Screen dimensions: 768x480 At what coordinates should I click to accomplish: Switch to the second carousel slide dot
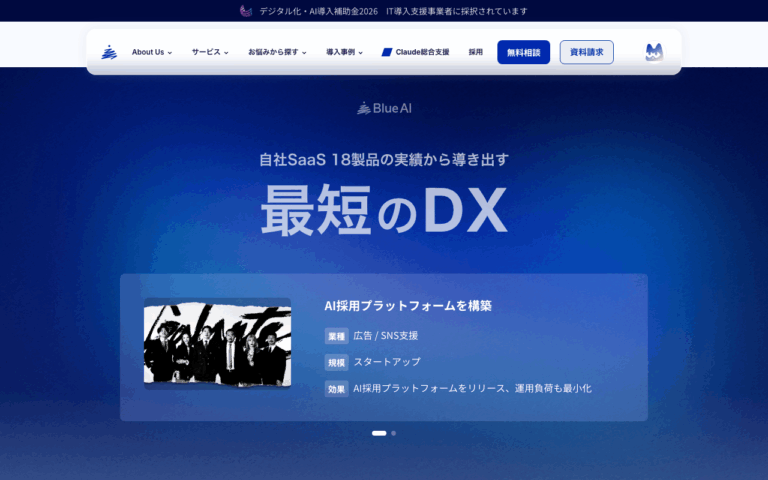click(x=393, y=433)
